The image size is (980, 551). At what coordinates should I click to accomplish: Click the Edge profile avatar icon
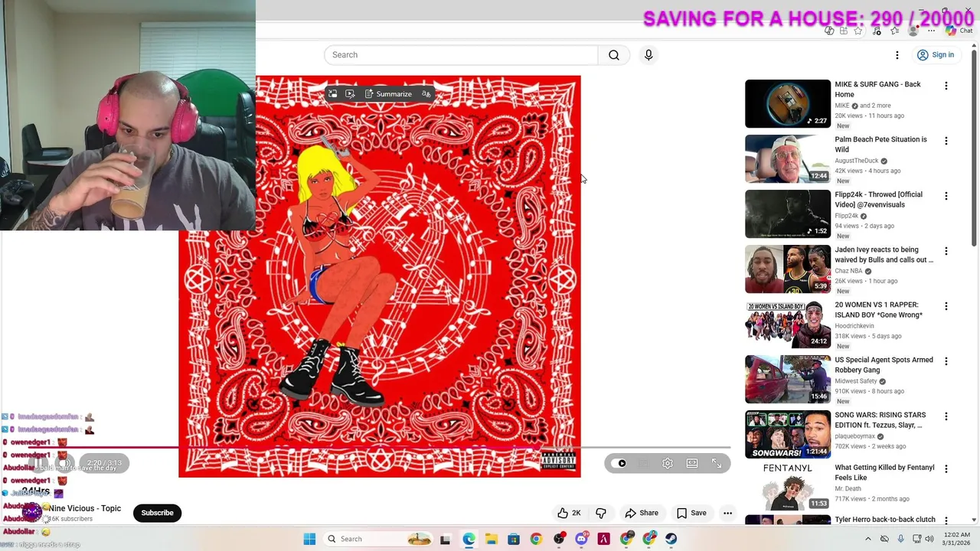[913, 31]
